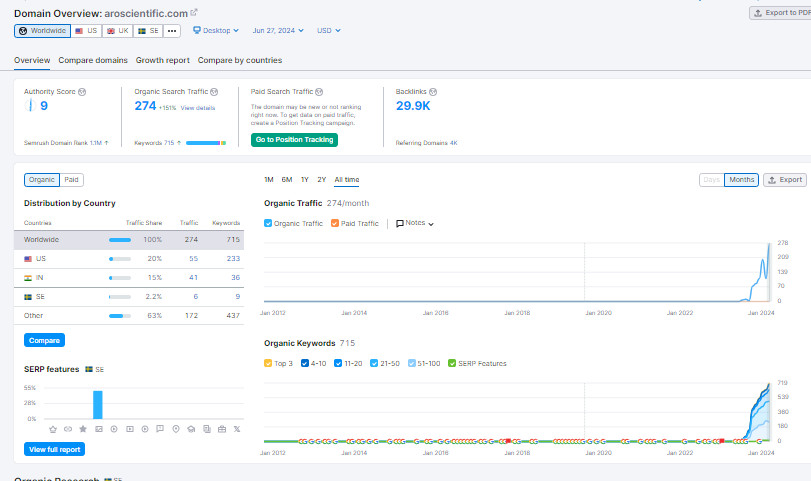The image size is (811, 481).
Task: Select the UK database flag button
Action: click(117, 31)
